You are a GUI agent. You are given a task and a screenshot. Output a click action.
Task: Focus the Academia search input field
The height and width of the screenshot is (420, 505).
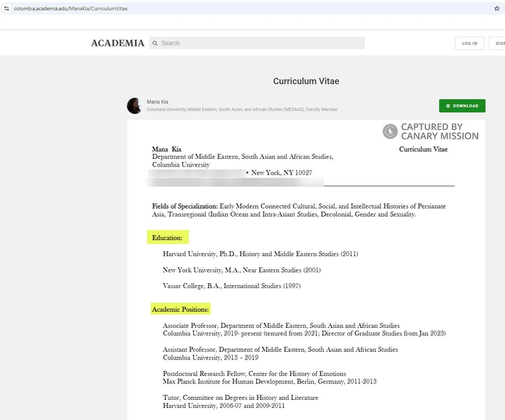[260, 44]
